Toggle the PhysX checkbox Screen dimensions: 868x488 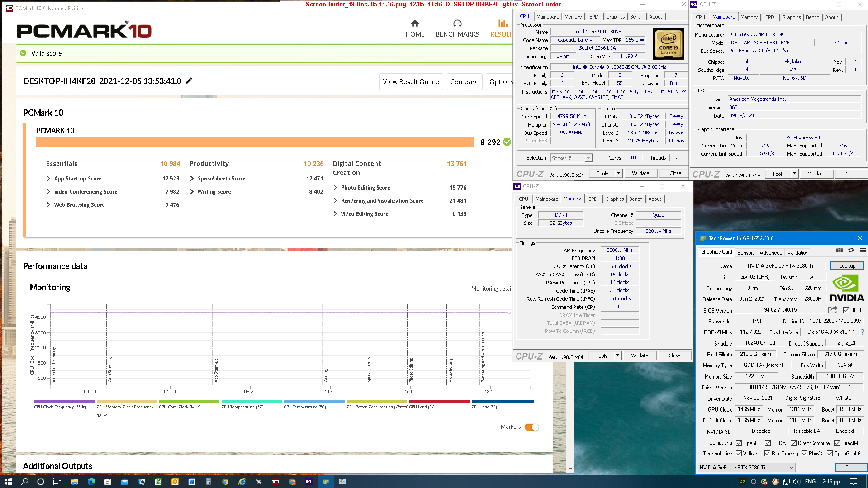coord(804,454)
